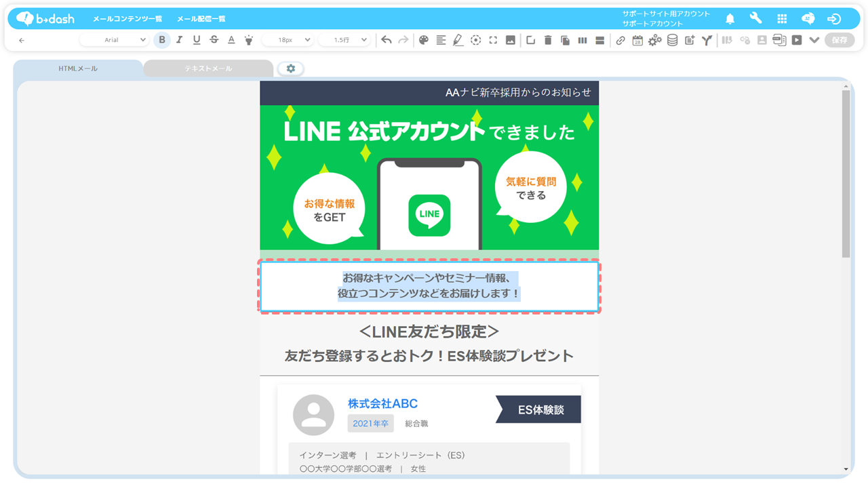Delete the selected block with trash icon
The width and height of the screenshot is (868, 488).
(x=548, y=40)
